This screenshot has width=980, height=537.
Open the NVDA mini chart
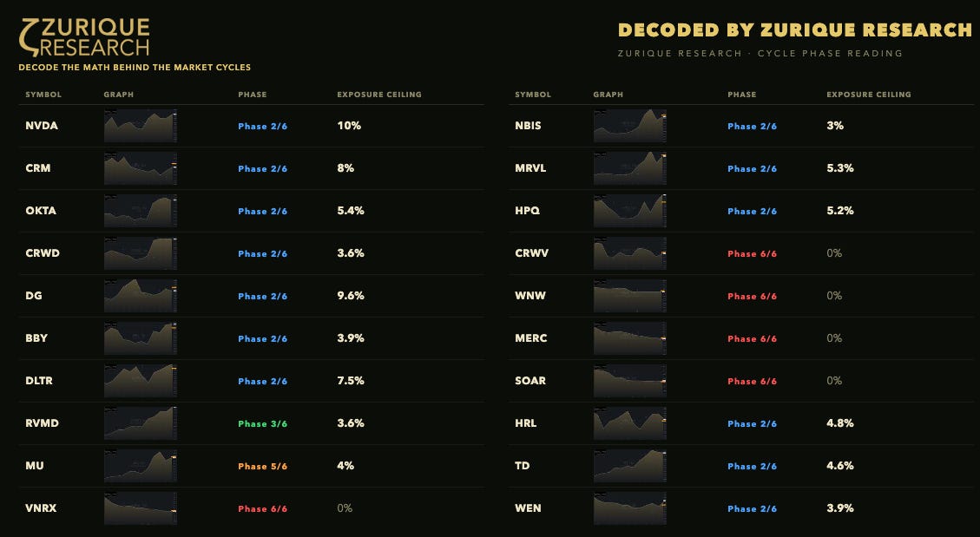click(140, 126)
